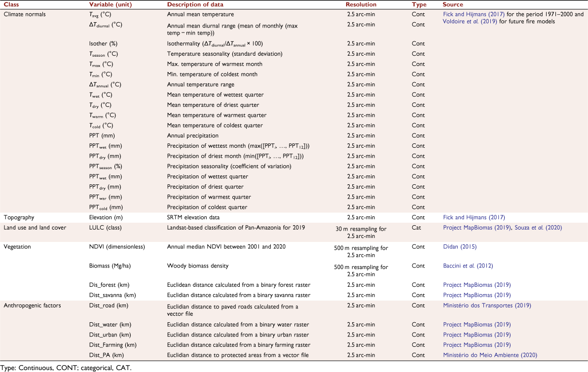
Task: Follow Project MapBiomas (2019) link in Dist_Farming row
Action: [477, 344]
